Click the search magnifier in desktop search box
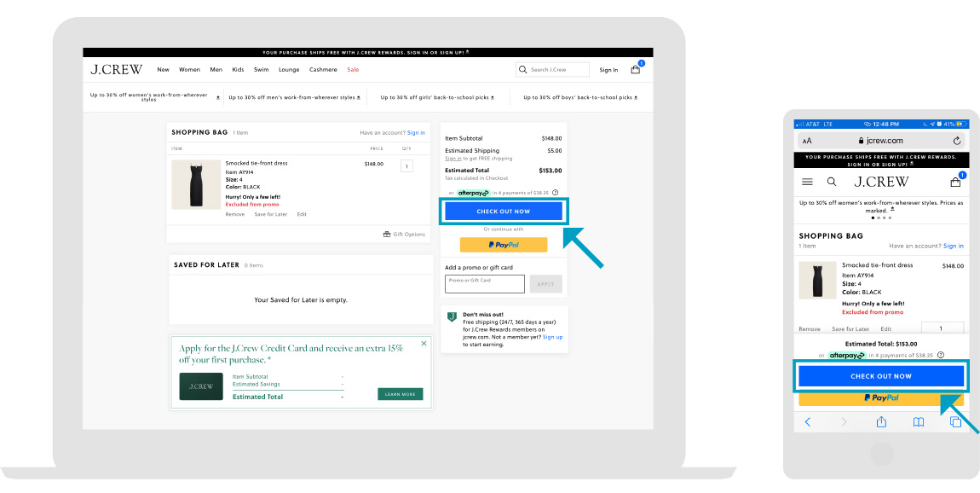Viewport: 980px width, 493px height. (x=522, y=69)
